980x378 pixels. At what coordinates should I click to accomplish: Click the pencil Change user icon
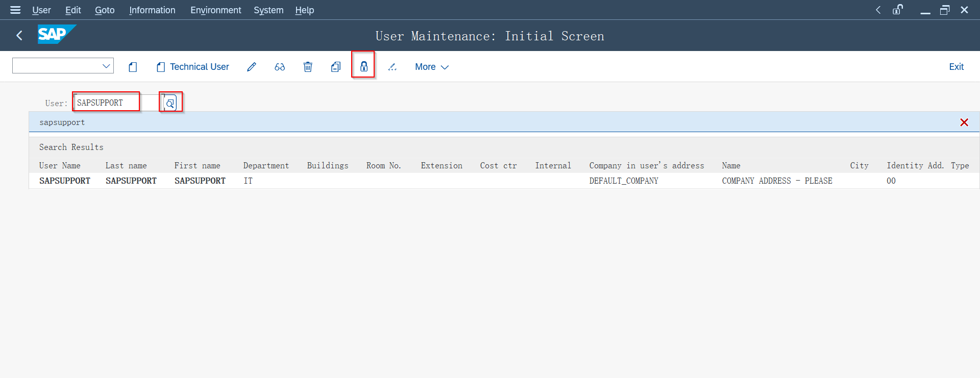point(252,67)
